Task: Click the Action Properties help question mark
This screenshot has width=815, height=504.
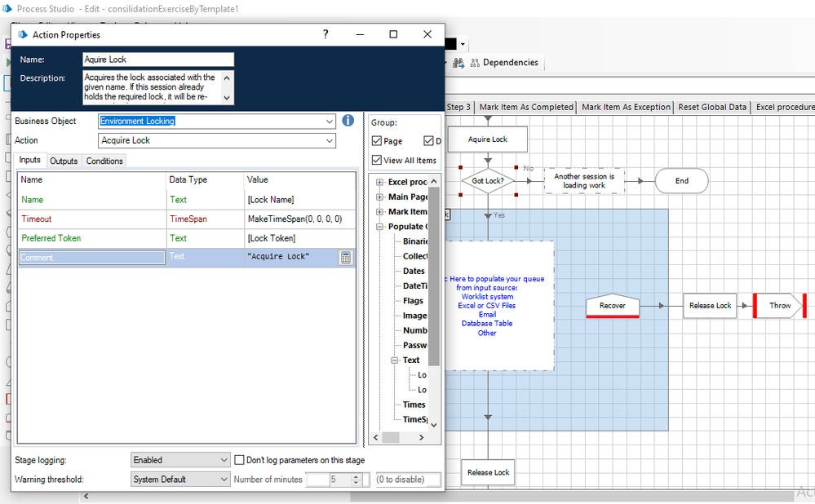Action: pyautogui.click(x=326, y=34)
